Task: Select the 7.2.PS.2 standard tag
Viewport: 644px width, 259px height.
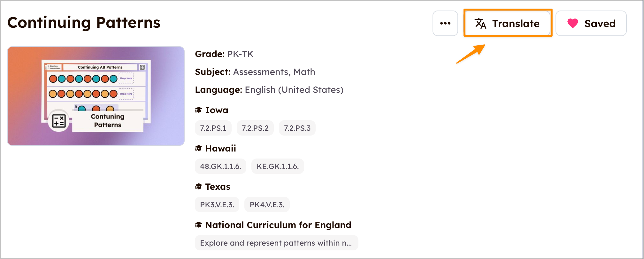Action: coord(255,128)
